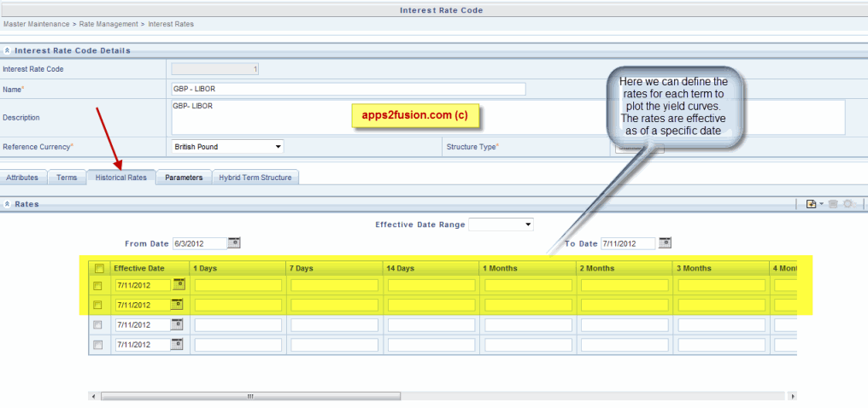
Task: Click second row 3 Months rate cell
Action: (721, 305)
